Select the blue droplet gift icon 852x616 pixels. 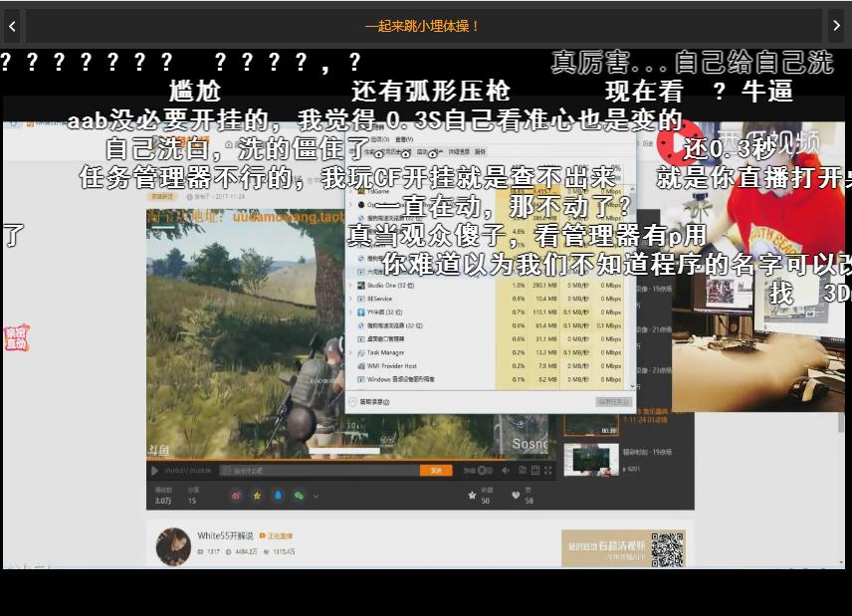[x=277, y=496]
